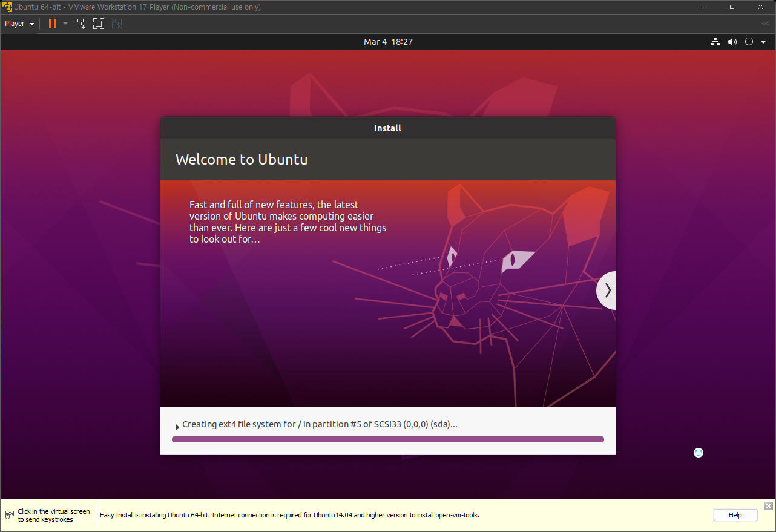Image resolution: width=776 pixels, height=532 pixels.
Task: Open the Player menu
Action: (x=19, y=24)
